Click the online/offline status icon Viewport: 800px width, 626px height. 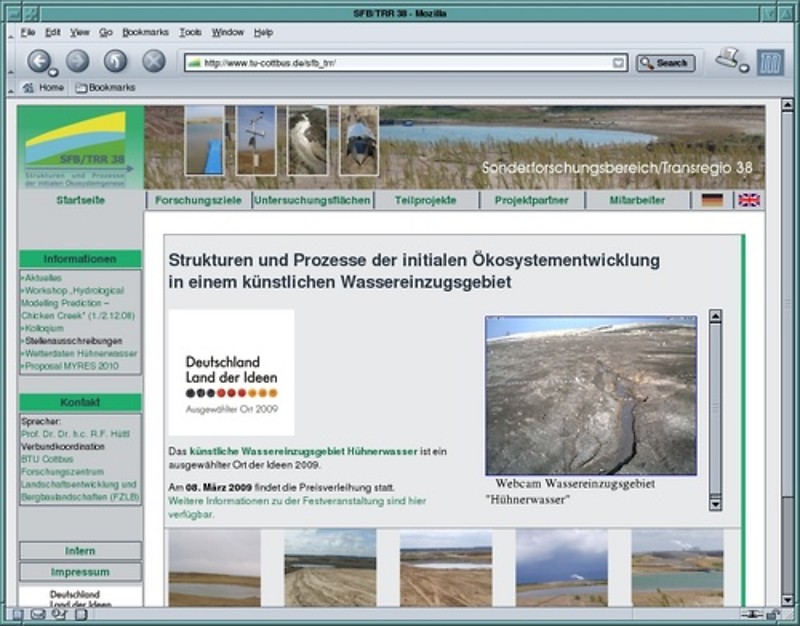pyautogui.click(x=752, y=615)
